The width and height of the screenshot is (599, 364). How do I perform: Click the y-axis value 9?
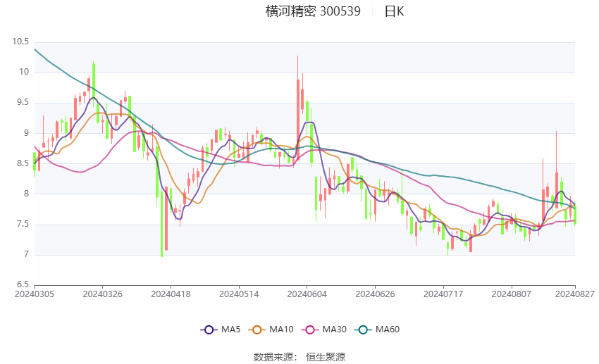pyautogui.click(x=26, y=133)
